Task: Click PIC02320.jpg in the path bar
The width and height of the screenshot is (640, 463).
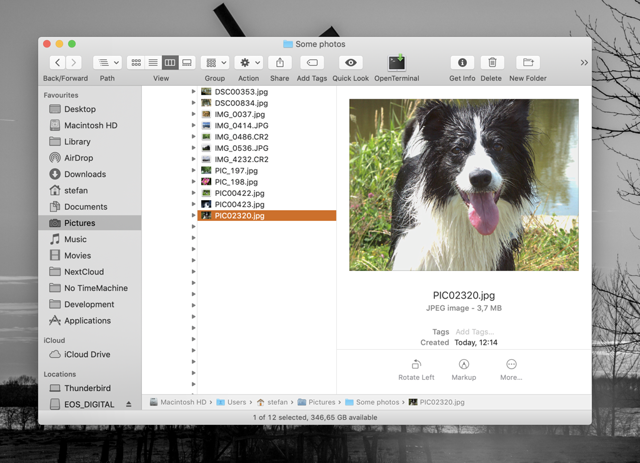Action: [437, 402]
